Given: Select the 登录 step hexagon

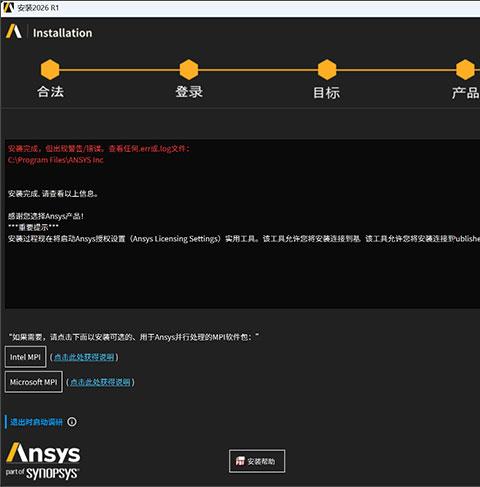Looking at the screenshot, I should pyautogui.click(x=189, y=70).
